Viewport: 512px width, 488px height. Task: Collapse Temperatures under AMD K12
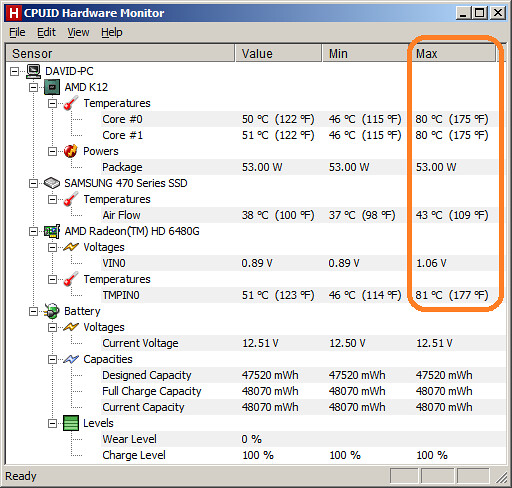[52, 103]
